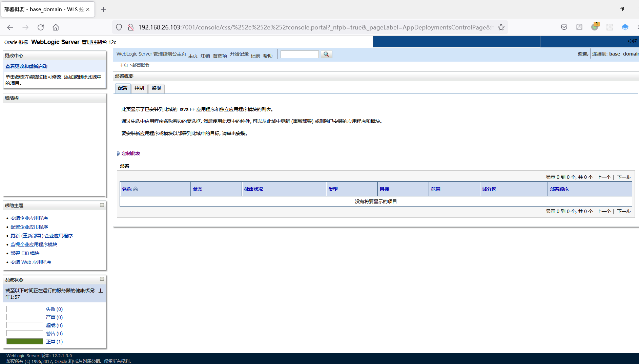The height and width of the screenshot is (364, 639).
Task: Open browser home page icon
Action: tap(56, 27)
